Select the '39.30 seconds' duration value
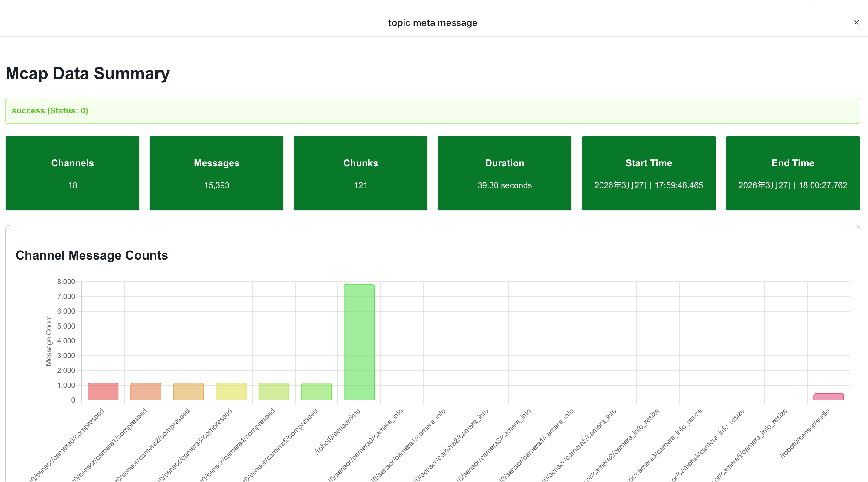The image size is (868, 482). click(505, 185)
